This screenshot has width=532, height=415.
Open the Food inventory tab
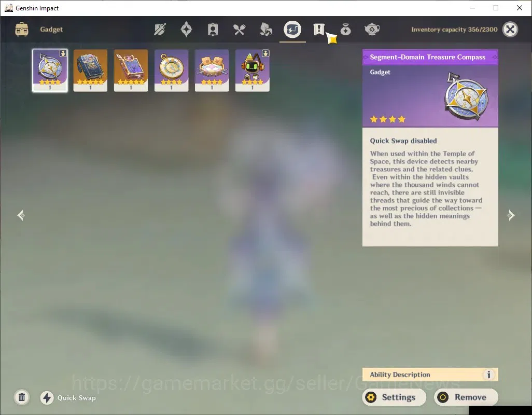[x=239, y=30]
